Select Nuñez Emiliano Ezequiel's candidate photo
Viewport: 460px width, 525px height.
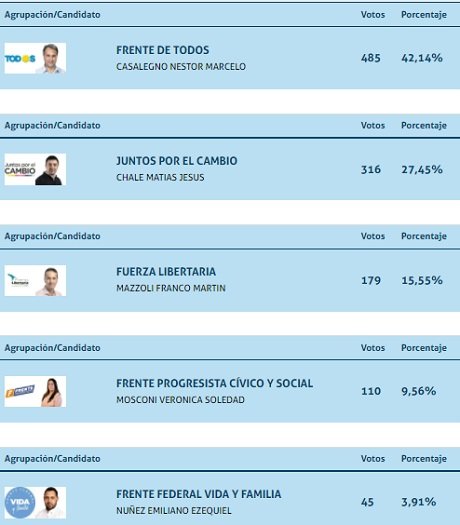tap(51, 502)
